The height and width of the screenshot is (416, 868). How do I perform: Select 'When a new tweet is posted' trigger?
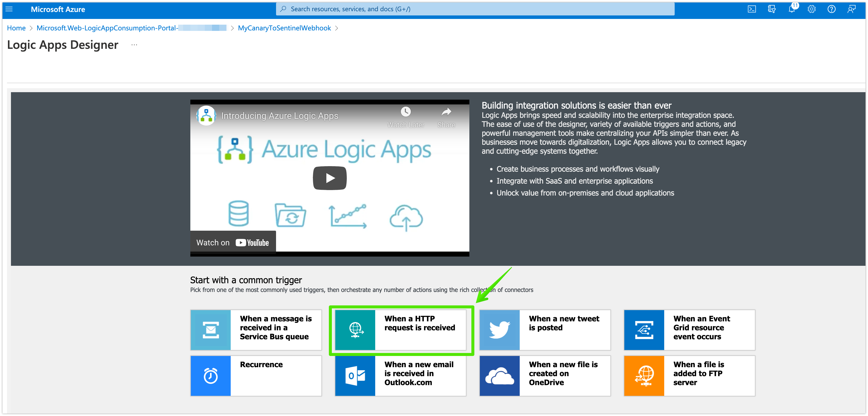pyautogui.click(x=545, y=330)
